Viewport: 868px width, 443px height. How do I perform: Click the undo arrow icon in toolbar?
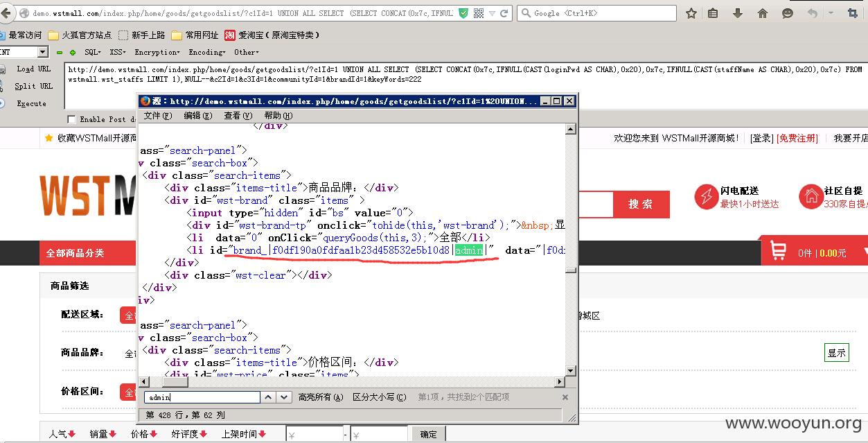[813, 13]
